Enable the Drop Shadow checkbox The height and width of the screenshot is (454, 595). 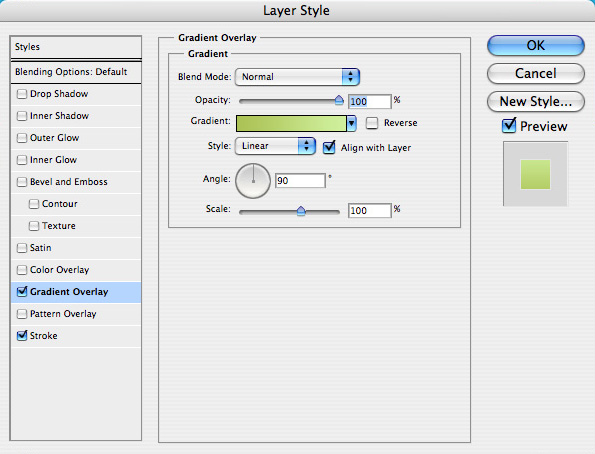22,94
